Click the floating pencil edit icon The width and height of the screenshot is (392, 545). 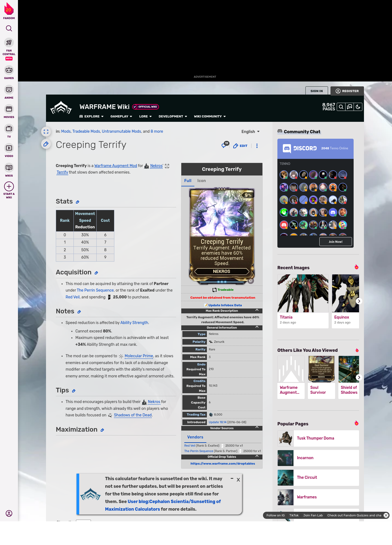click(x=46, y=144)
